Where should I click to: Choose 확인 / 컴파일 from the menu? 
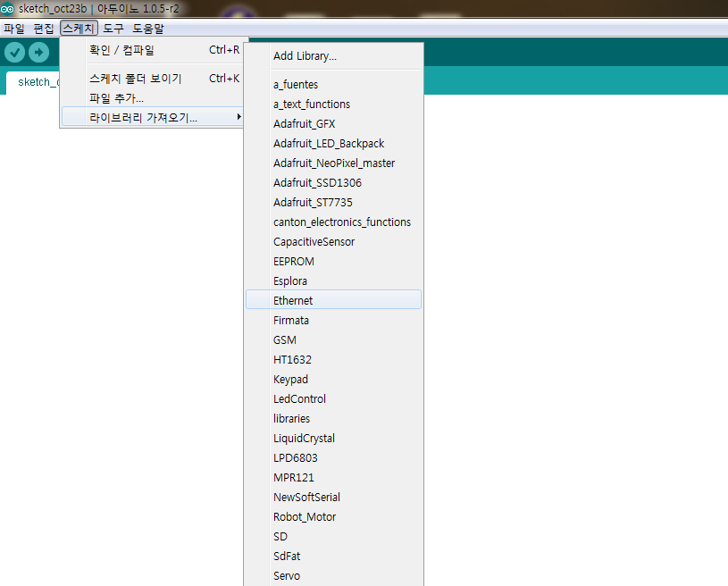(152, 50)
